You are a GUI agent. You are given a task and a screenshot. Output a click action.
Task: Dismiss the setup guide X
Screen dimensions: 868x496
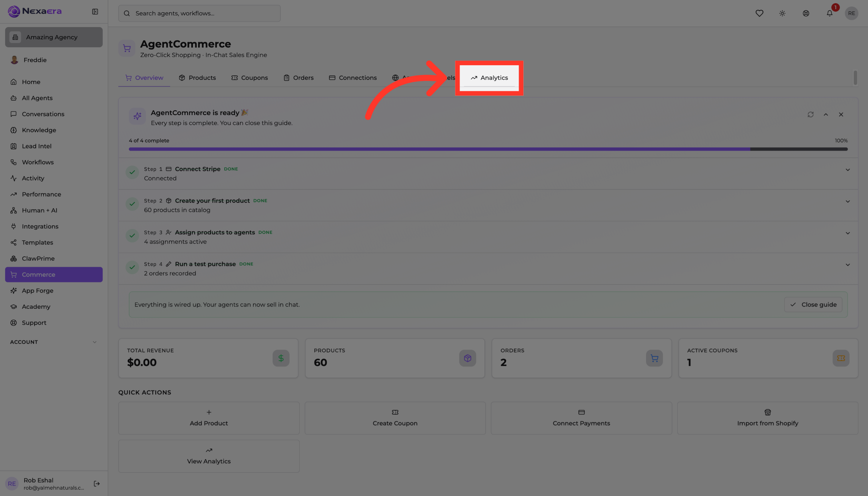[x=841, y=114]
